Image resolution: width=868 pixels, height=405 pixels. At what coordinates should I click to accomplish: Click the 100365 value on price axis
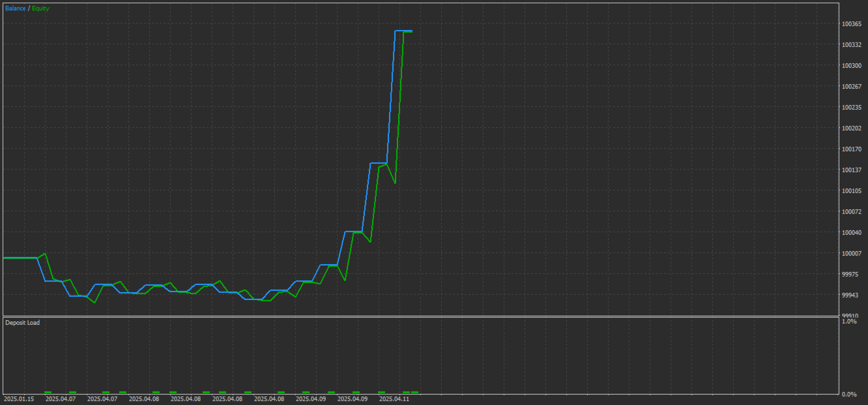point(852,24)
